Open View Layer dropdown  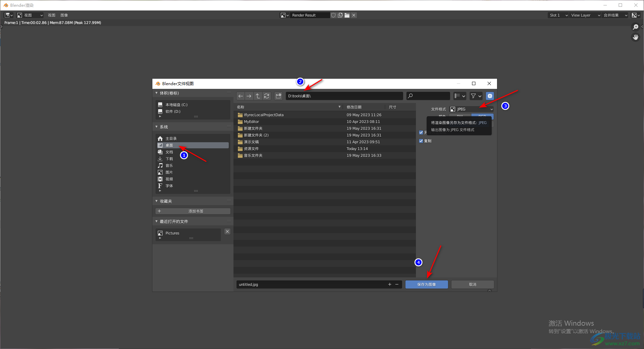click(585, 15)
